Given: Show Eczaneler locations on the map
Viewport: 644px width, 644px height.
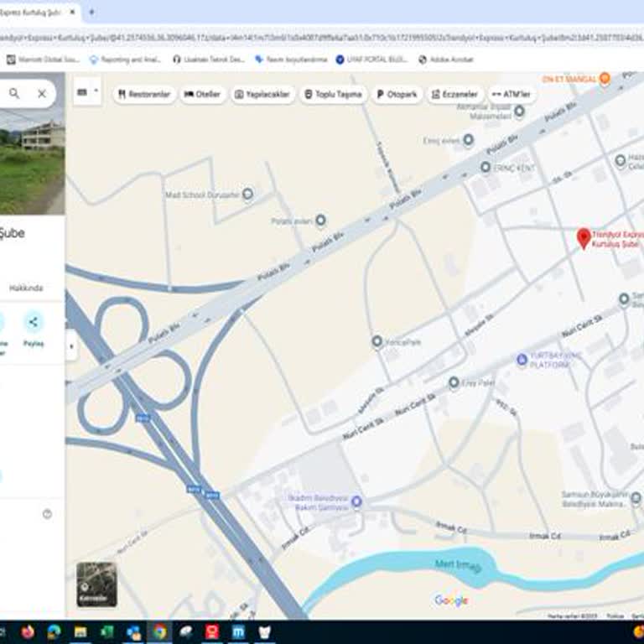Looking at the screenshot, I should 454,95.
